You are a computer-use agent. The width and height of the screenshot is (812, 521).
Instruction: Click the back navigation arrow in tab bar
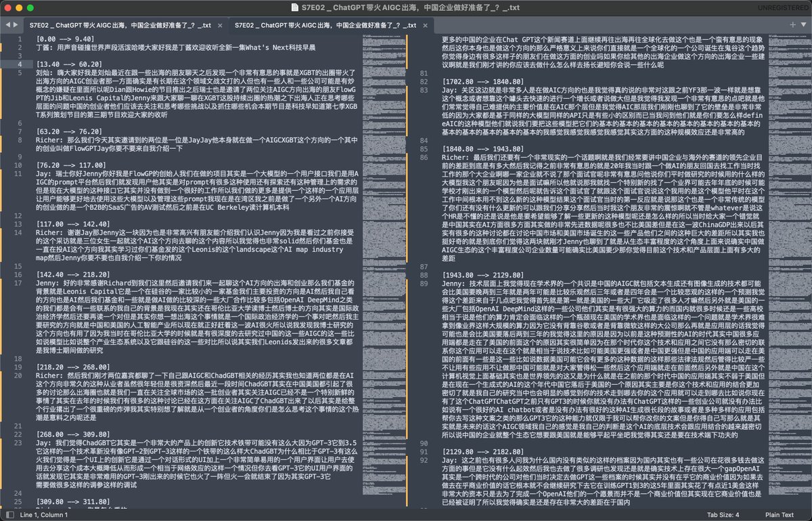[7, 24]
